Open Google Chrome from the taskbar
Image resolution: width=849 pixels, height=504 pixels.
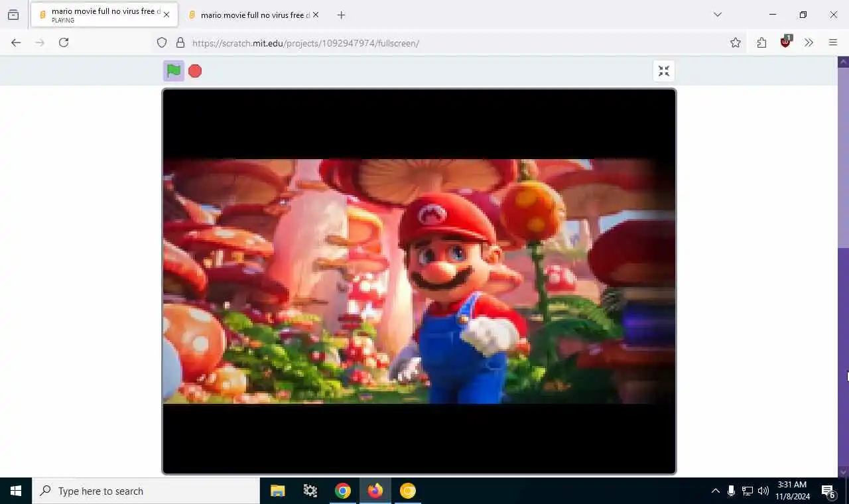(x=343, y=491)
